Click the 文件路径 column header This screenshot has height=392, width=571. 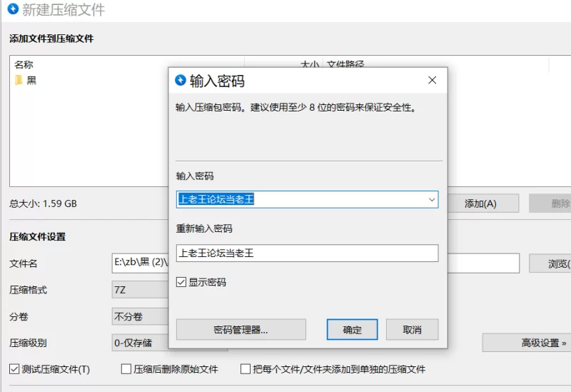point(345,64)
